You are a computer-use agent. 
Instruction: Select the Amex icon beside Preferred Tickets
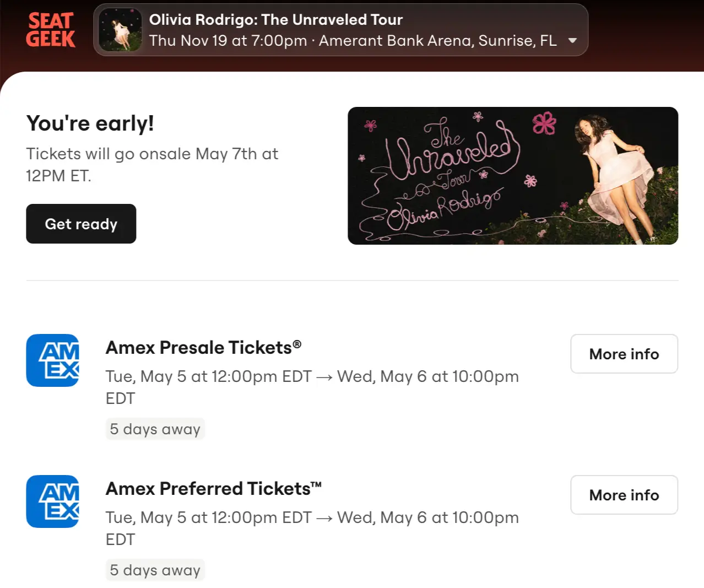52,501
